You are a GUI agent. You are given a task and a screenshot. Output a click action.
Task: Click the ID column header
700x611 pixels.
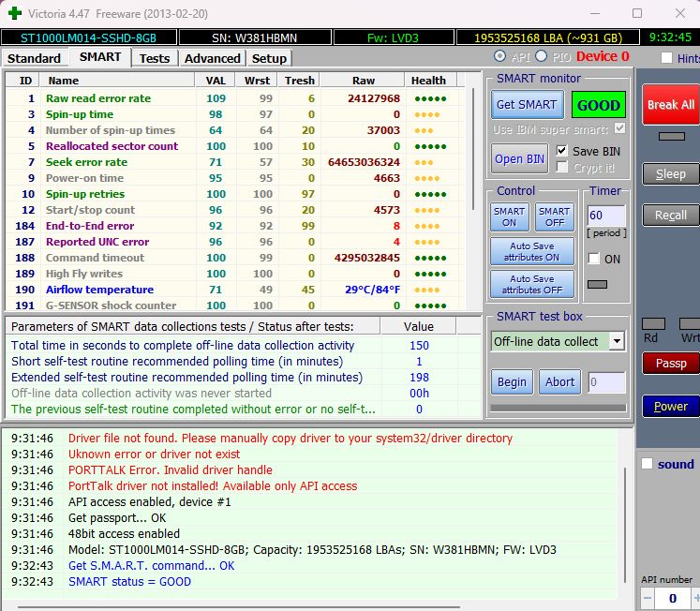22,81
